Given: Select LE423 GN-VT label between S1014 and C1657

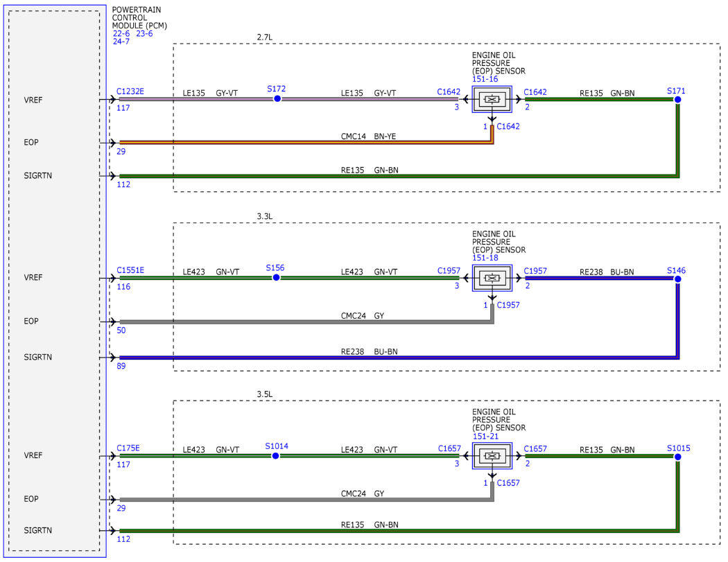Looking at the screenshot, I should [369, 450].
